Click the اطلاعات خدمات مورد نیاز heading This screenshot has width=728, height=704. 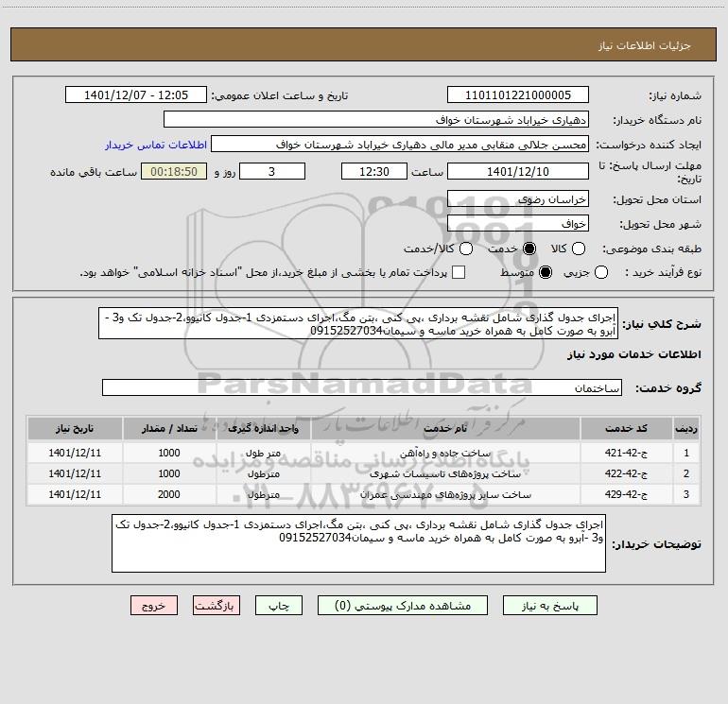633,354
